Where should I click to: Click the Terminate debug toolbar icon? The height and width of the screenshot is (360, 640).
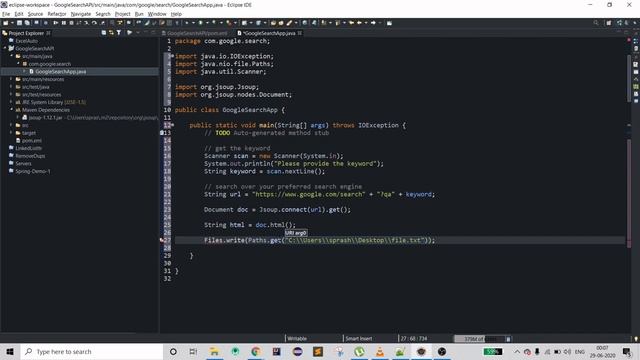pyautogui.click(x=71, y=23)
